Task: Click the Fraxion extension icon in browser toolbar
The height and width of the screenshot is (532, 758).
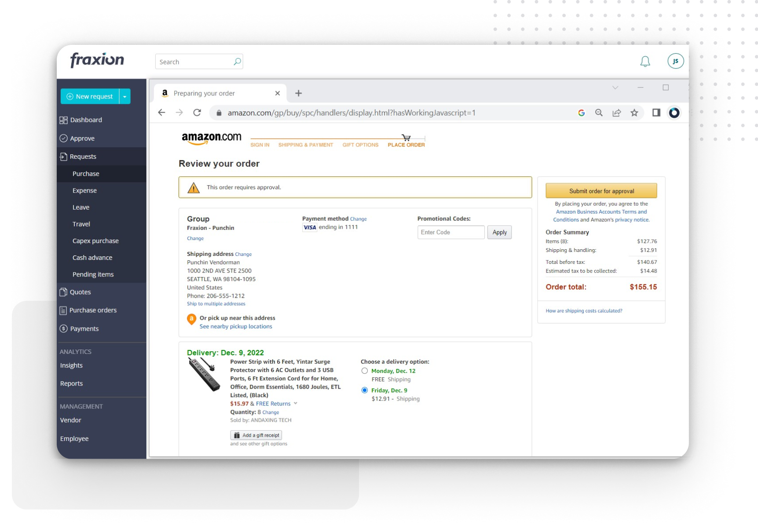Action: coord(674,113)
